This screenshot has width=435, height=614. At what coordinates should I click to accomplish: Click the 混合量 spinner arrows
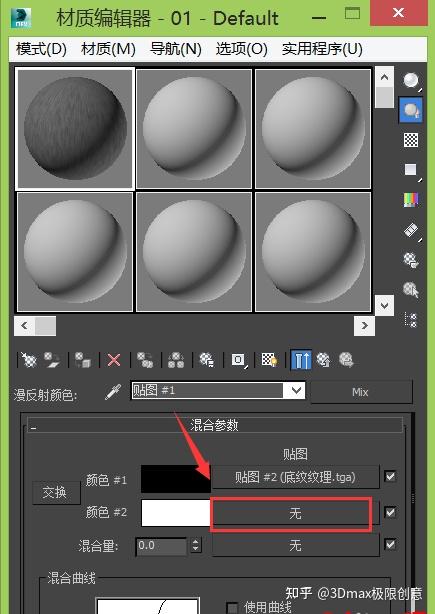click(x=196, y=545)
